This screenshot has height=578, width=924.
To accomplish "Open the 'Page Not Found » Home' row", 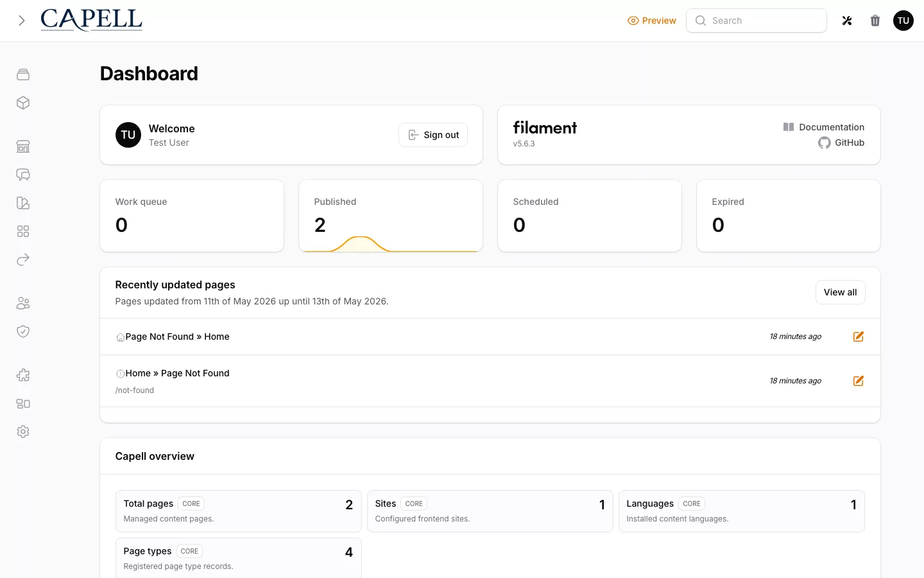I will pyautogui.click(x=490, y=337).
